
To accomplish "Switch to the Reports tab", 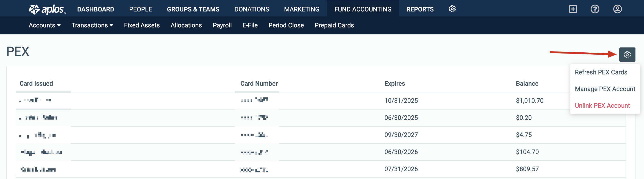I will [420, 9].
